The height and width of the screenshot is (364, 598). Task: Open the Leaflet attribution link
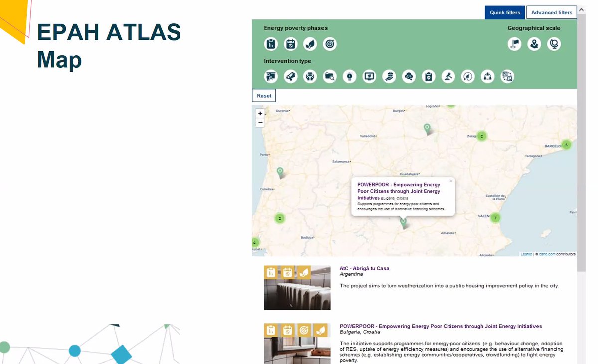(526, 254)
